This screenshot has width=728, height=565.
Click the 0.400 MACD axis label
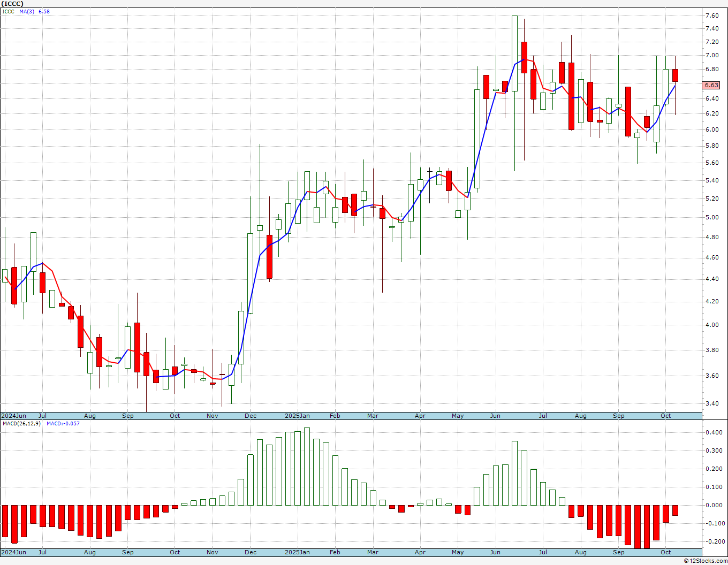(713, 432)
